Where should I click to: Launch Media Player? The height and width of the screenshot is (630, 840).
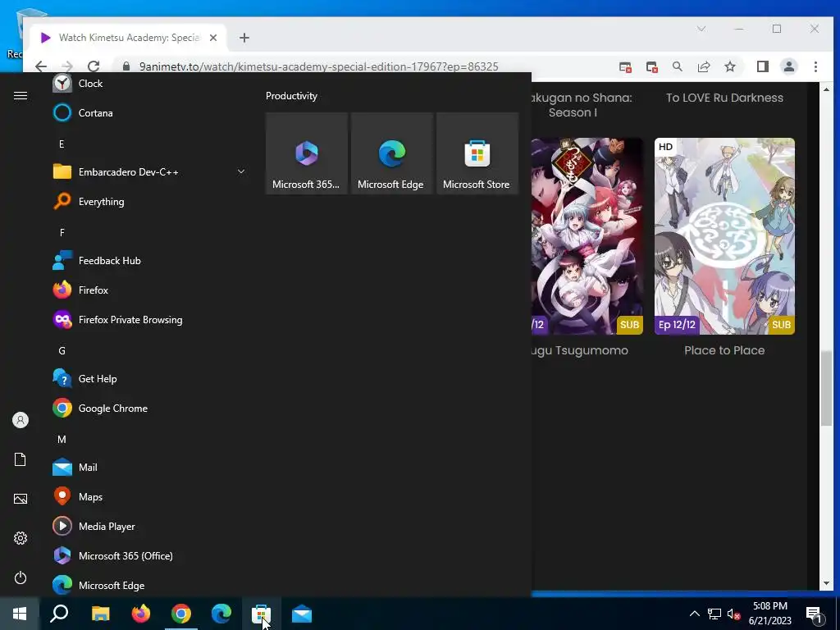(150, 526)
